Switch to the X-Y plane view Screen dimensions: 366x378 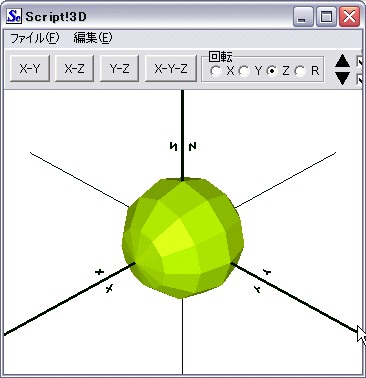click(x=30, y=69)
